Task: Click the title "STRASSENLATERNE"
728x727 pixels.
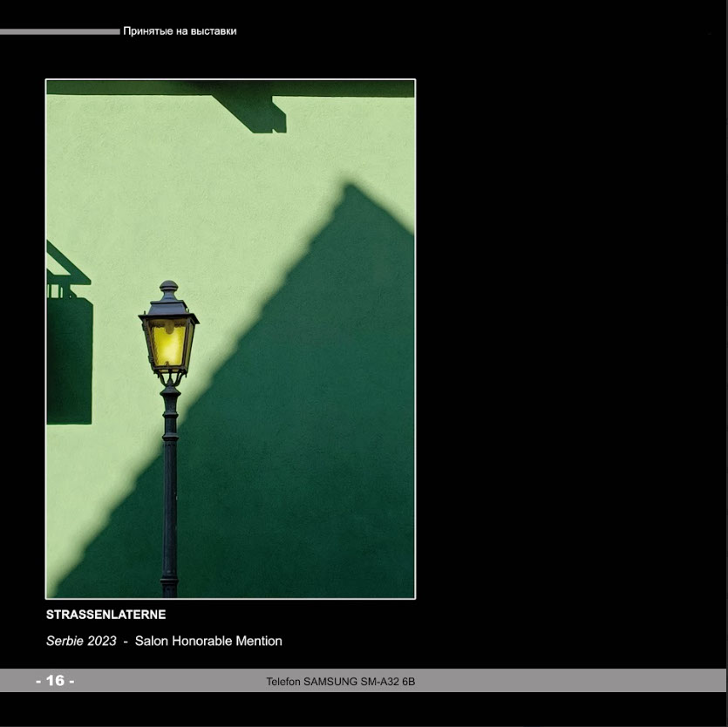Action: click(x=105, y=615)
